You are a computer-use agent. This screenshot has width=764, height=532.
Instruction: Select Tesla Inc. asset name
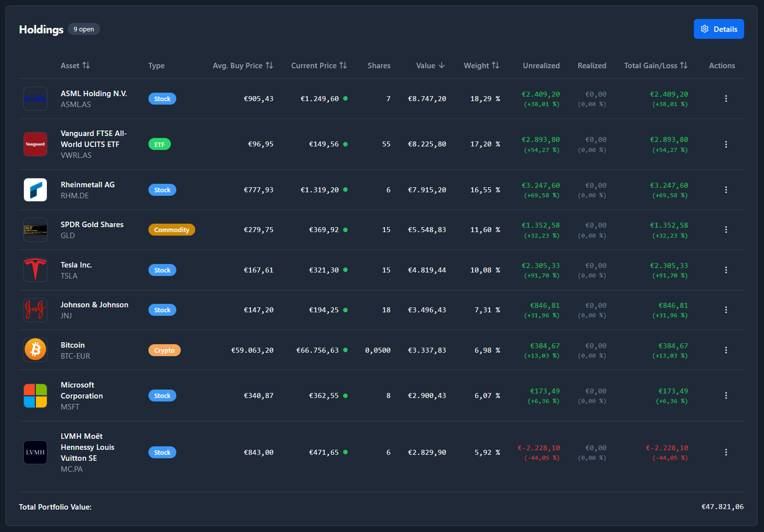tap(76, 265)
